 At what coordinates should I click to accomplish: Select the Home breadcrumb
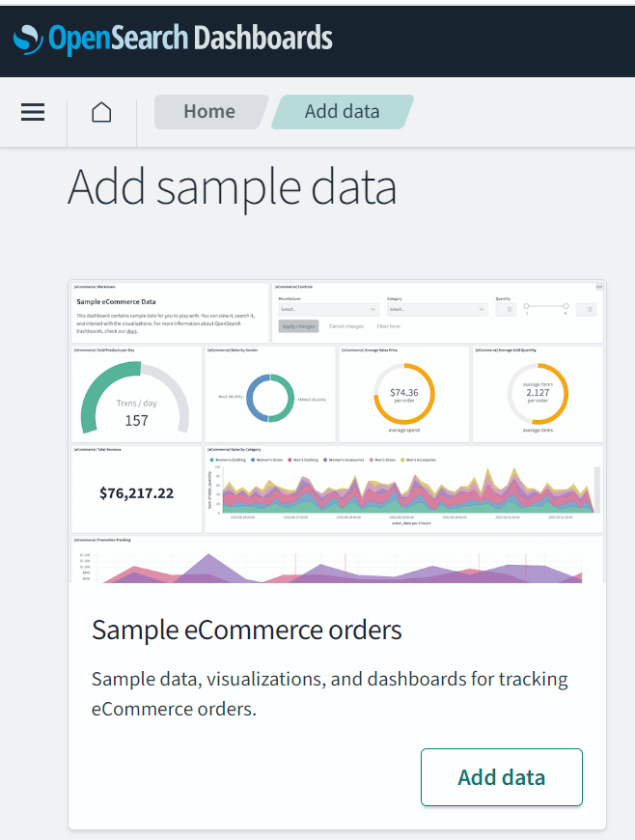pyautogui.click(x=209, y=111)
